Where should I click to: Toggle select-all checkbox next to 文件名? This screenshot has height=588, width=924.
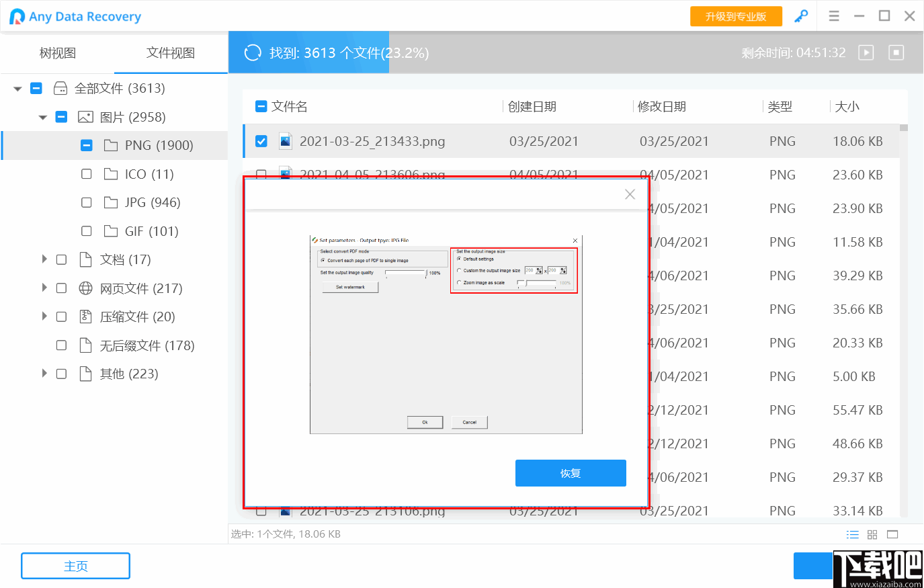point(261,106)
